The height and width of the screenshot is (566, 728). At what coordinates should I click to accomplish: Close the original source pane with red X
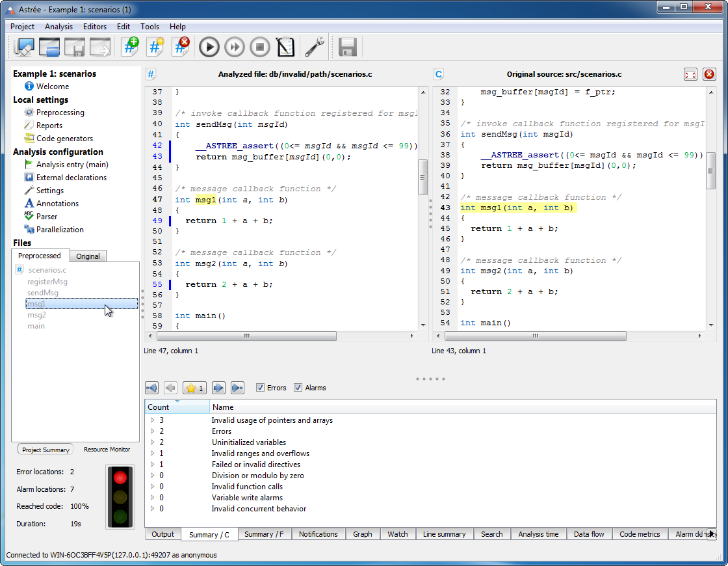[709, 74]
